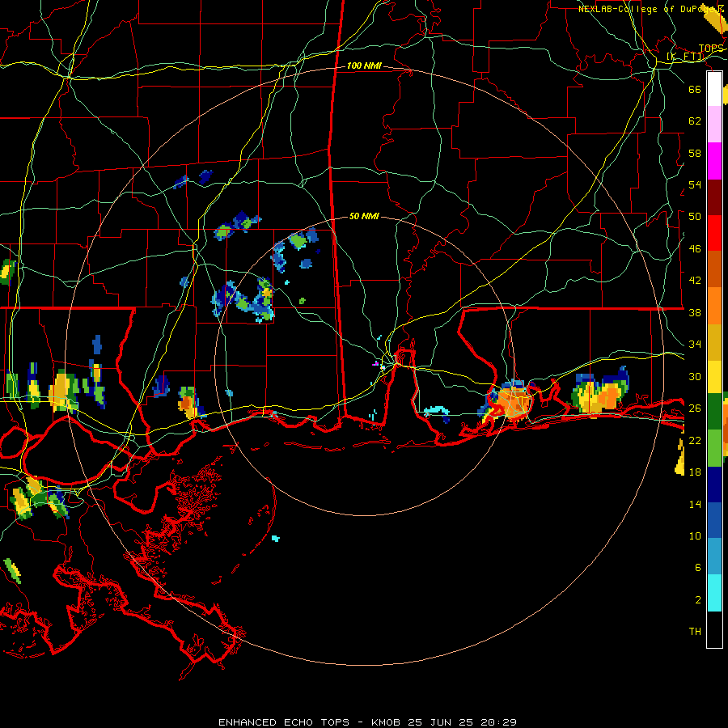Click the legend value "66"
728x728 pixels.
tap(695, 90)
